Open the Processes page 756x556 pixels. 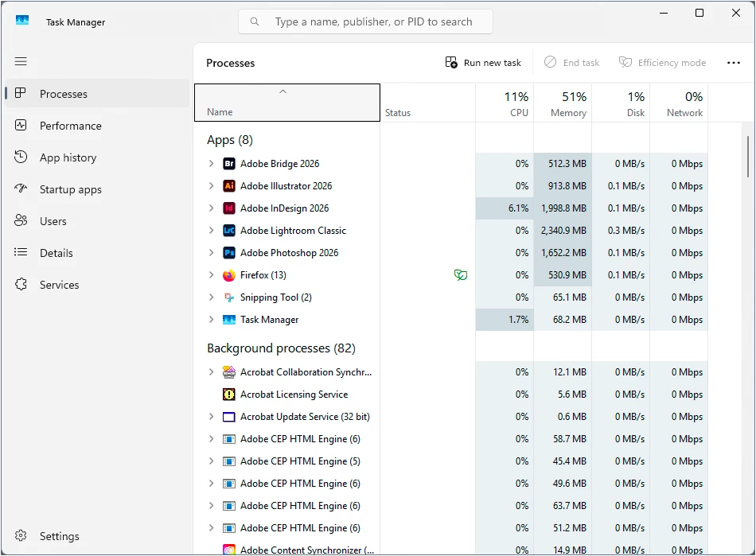coord(97,94)
